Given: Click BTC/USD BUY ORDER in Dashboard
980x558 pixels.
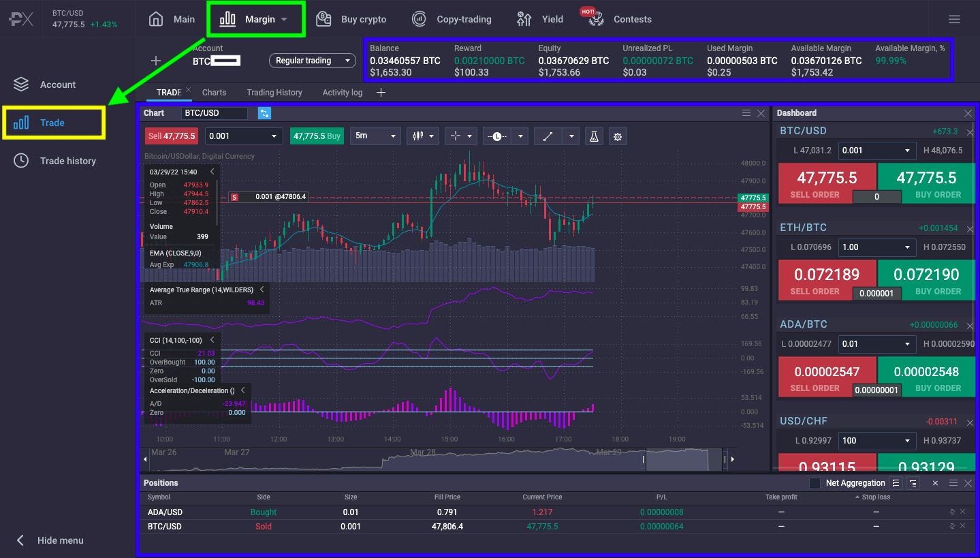Looking at the screenshot, I should point(926,183).
